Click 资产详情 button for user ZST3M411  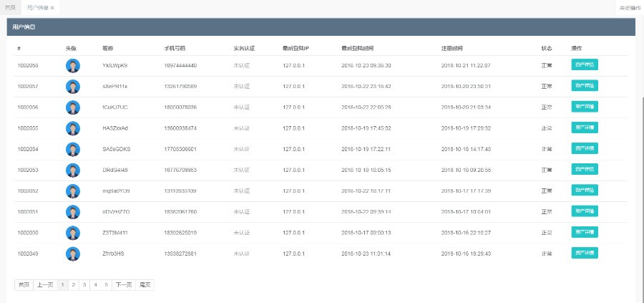pyautogui.click(x=584, y=232)
